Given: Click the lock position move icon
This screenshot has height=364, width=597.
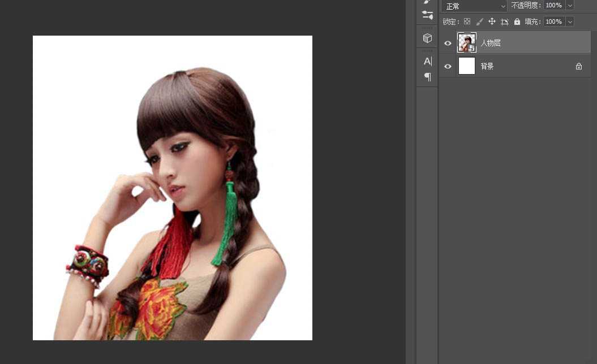Looking at the screenshot, I should 492,21.
